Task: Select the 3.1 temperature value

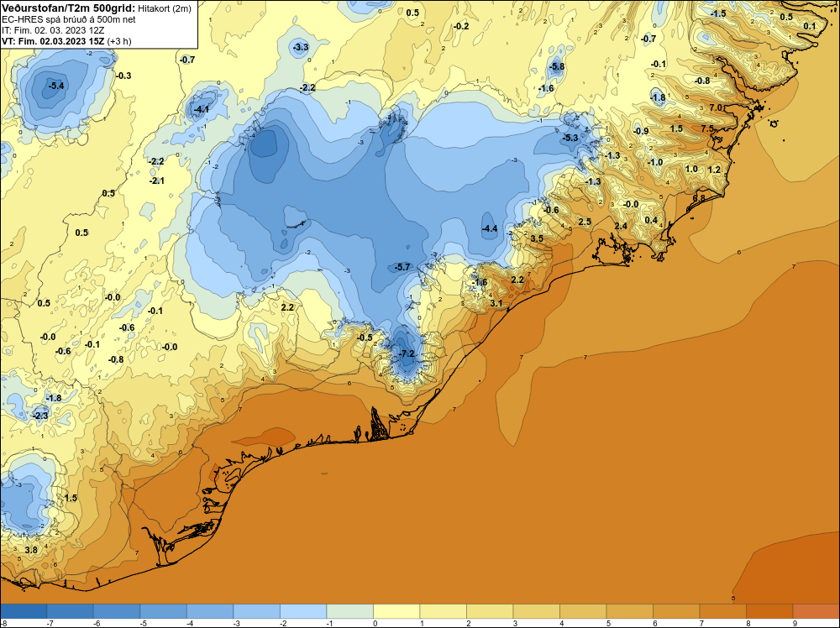Action: tap(496, 304)
